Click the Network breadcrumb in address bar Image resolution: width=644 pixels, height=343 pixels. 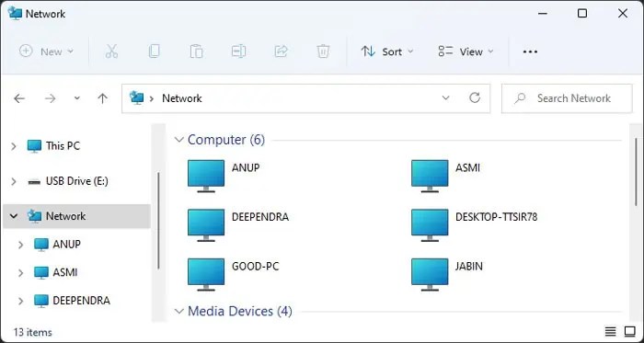[182, 98]
